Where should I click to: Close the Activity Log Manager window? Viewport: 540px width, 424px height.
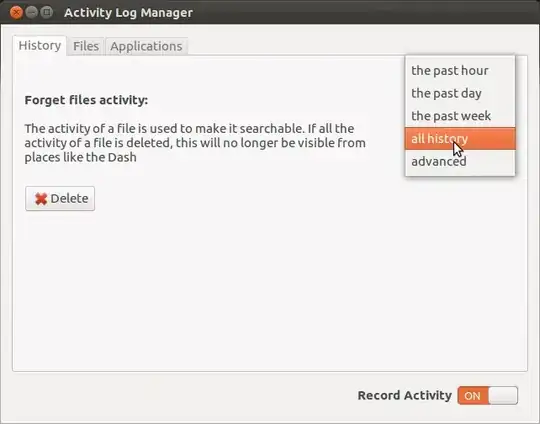click(x=16, y=12)
